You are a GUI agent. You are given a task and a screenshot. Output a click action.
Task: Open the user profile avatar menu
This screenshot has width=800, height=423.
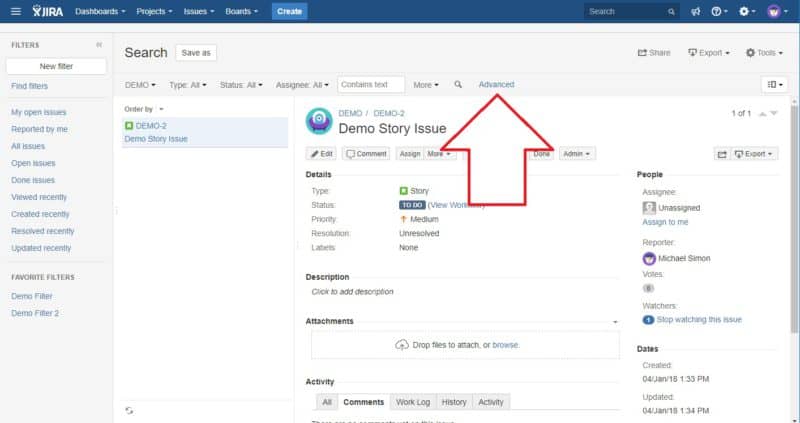click(x=777, y=11)
